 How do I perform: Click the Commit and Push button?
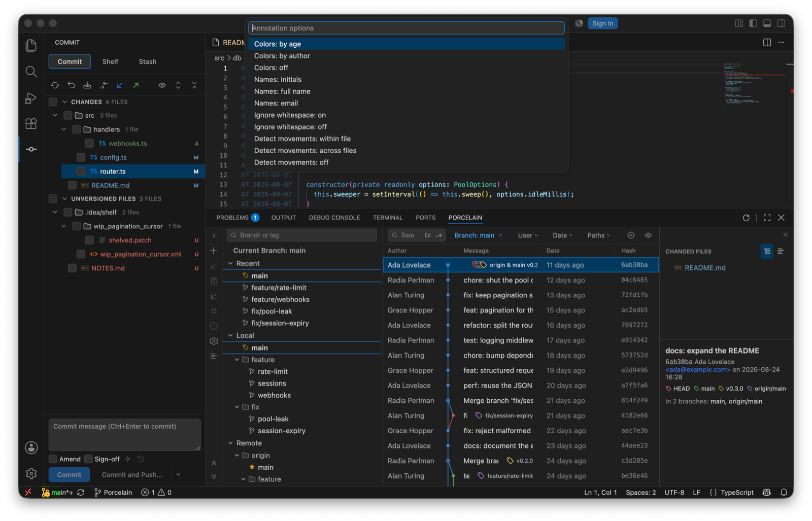point(132,475)
